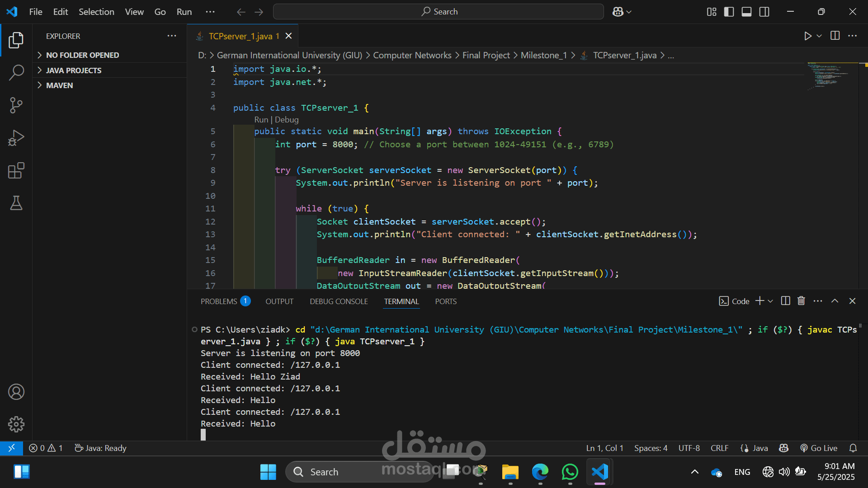Kill terminal with the trash icon
868x488 pixels.
[801, 301]
